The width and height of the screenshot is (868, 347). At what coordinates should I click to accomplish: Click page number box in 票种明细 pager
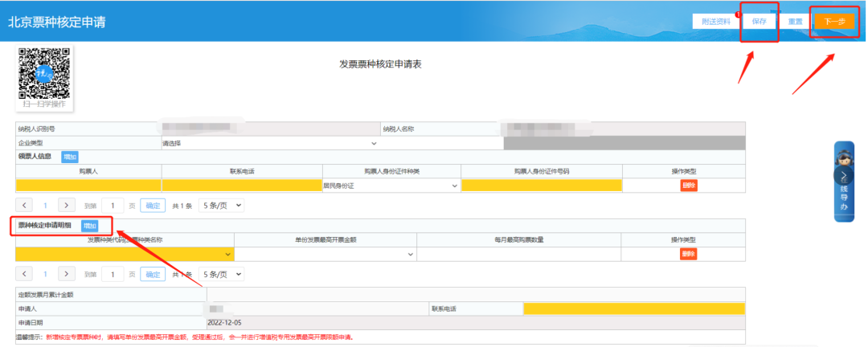pos(113,274)
